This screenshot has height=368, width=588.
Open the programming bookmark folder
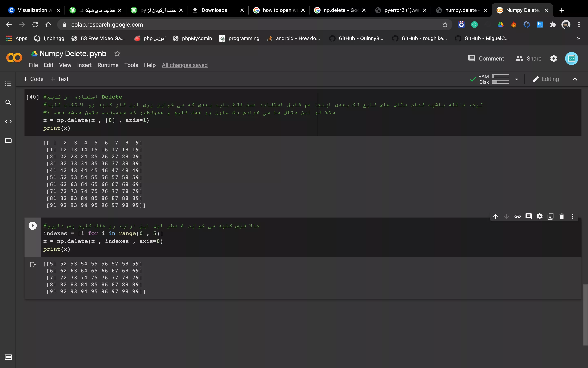(239, 38)
